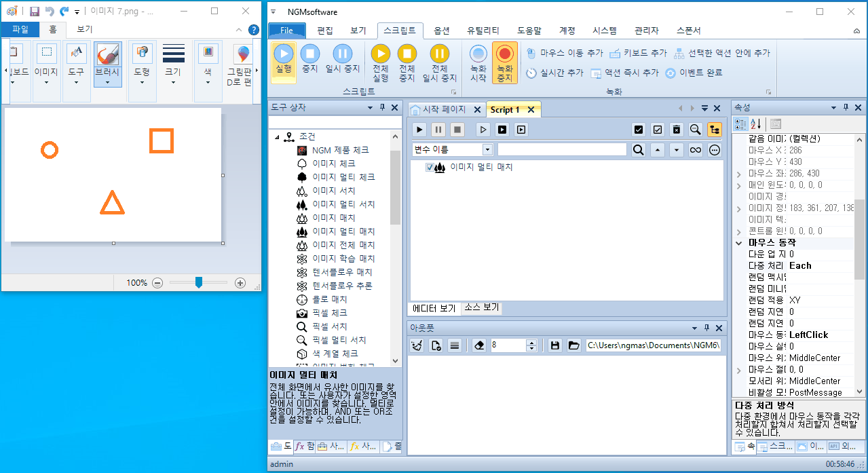Click the open folder icon in 아웃풋 toolbar
868x473 pixels.
(574, 345)
